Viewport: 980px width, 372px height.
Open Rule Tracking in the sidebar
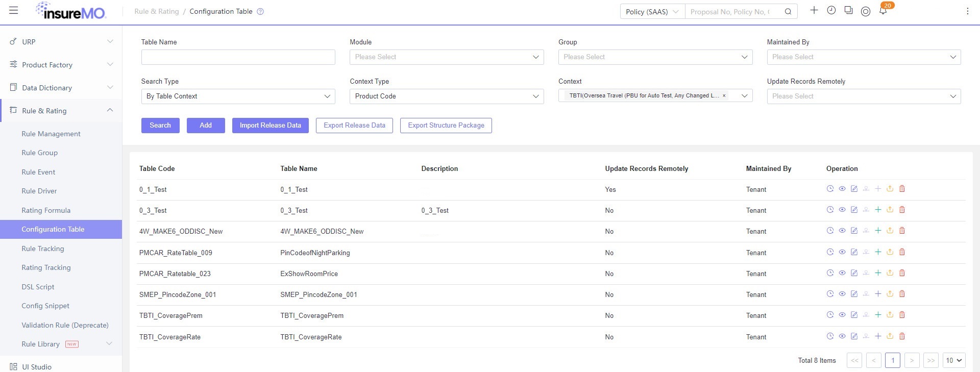click(x=43, y=249)
